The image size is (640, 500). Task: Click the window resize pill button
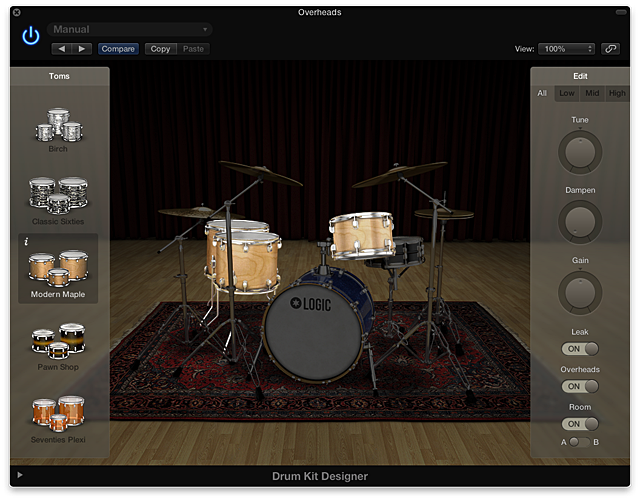pyautogui.click(x=621, y=12)
